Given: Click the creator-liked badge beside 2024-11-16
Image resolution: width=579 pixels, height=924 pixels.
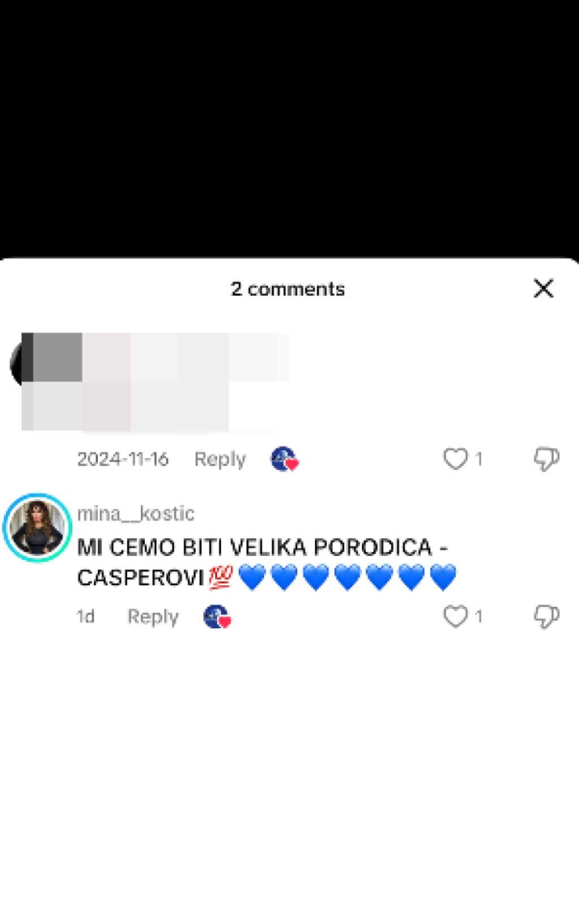Looking at the screenshot, I should pos(284,459).
